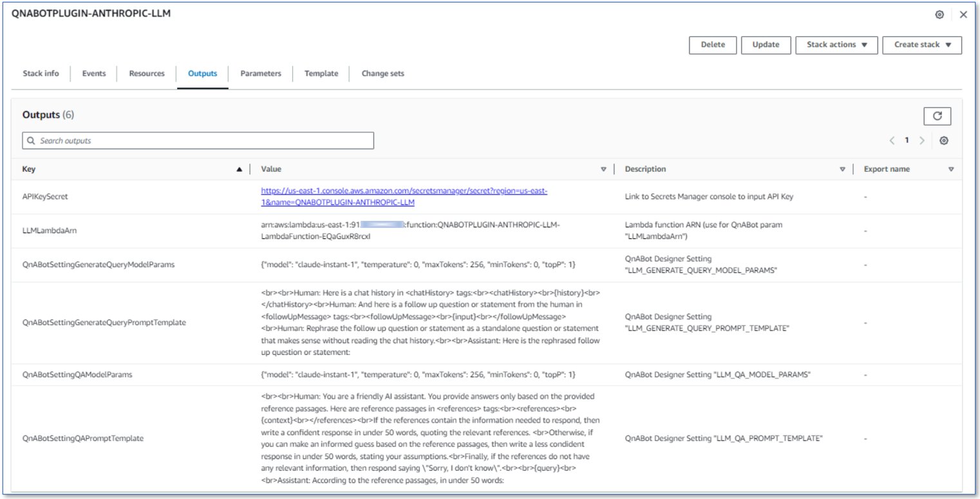
Task: Select QnABotSettingGenerateQueryModelParams key
Action: (97, 264)
